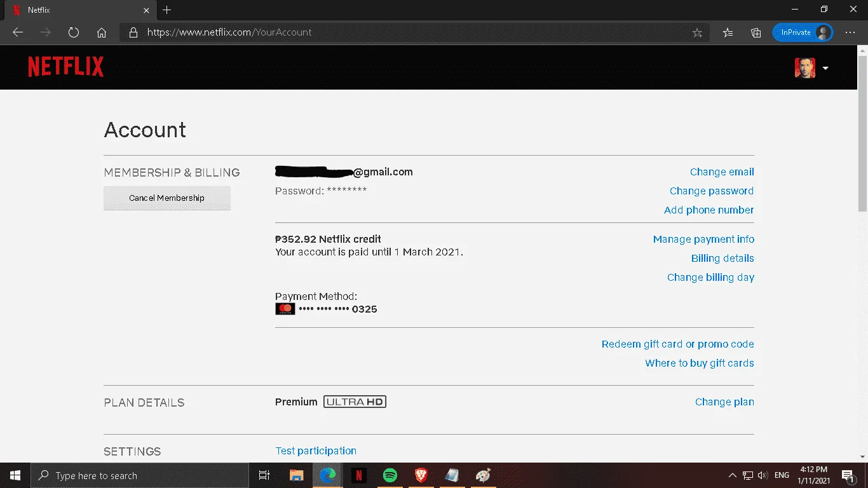Open browser Collections

[756, 32]
